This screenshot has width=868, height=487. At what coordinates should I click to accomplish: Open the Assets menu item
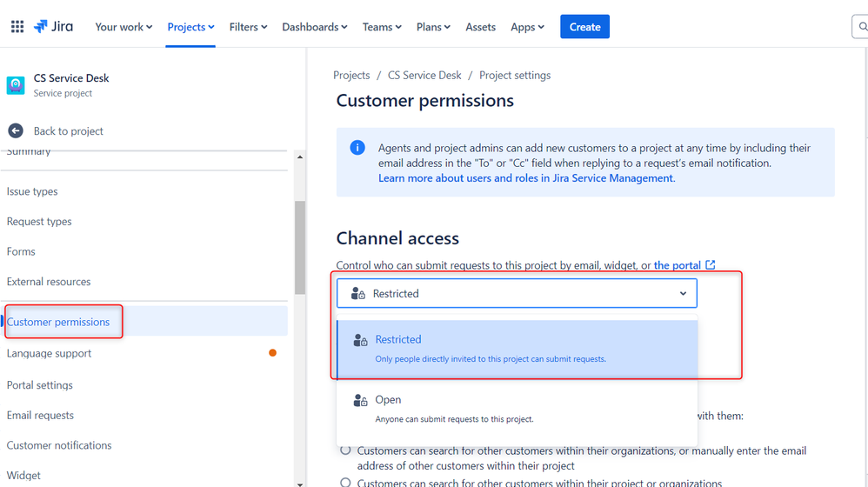(480, 27)
